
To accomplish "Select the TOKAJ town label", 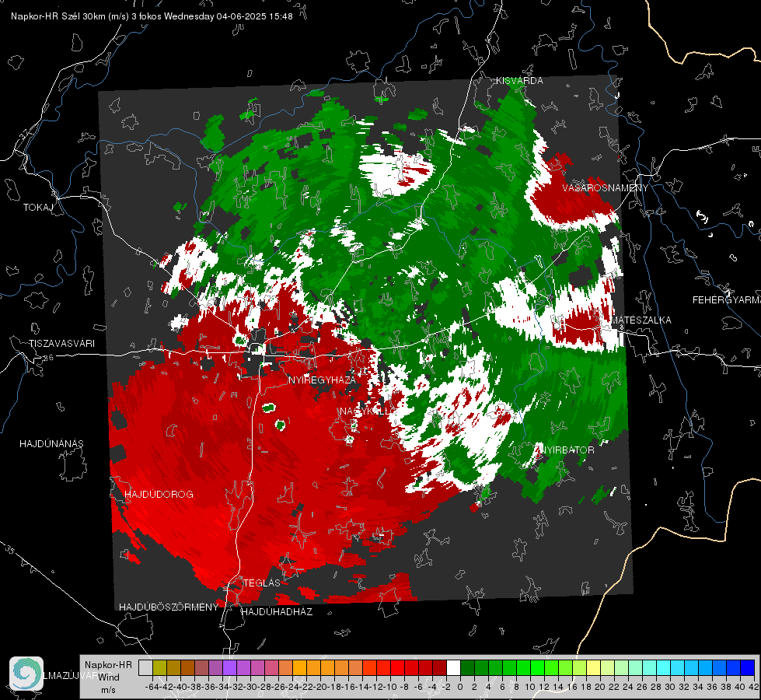I will coord(38,208).
